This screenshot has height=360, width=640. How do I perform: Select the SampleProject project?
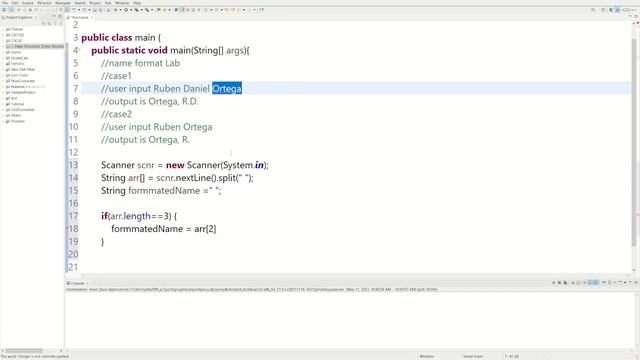22,92
